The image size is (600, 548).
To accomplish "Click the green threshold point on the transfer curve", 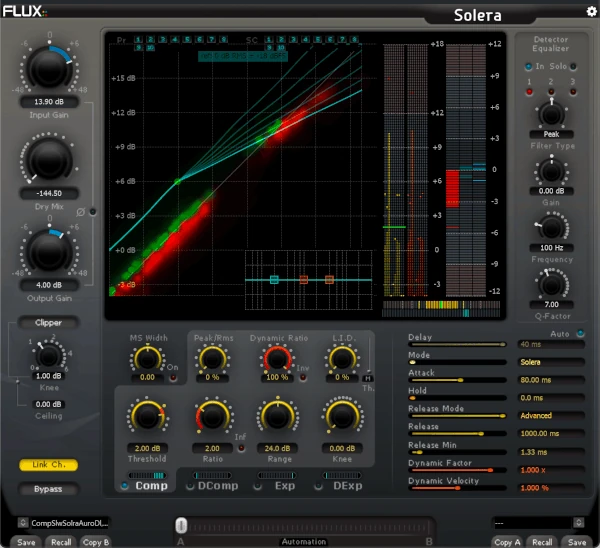I will pyautogui.click(x=178, y=182).
